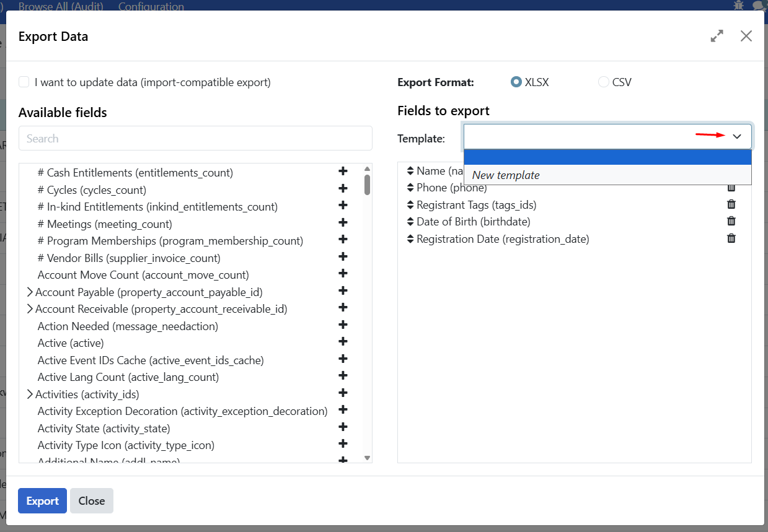Viewport: 768px width, 532px height.
Task: Click the Close button
Action: pyautogui.click(x=91, y=500)
